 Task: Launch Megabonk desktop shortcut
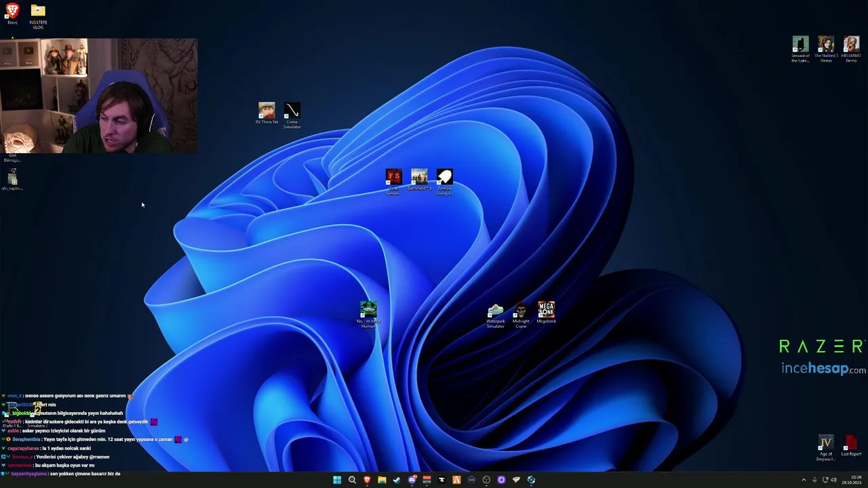point(546,312)
